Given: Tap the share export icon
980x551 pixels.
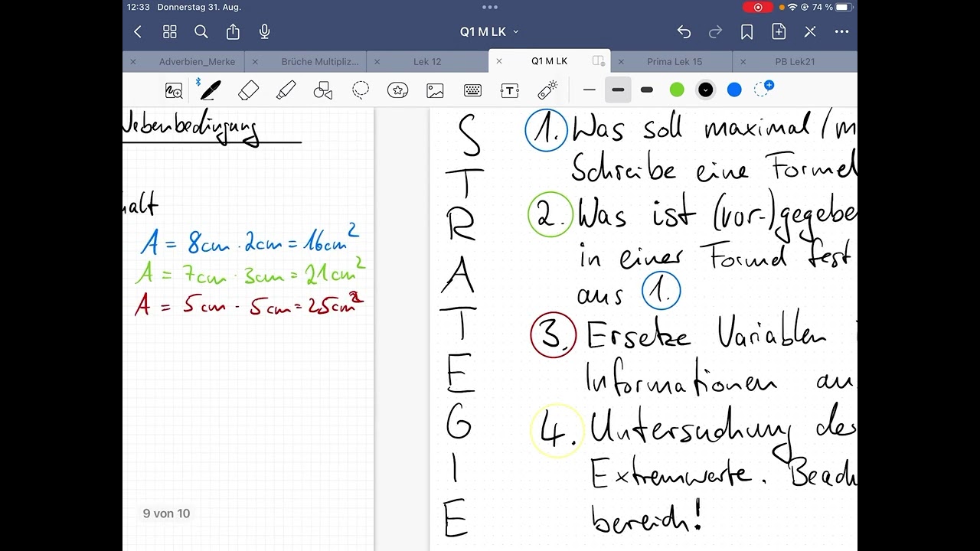Looking at the screenshot, I should (x=233, y=31).
